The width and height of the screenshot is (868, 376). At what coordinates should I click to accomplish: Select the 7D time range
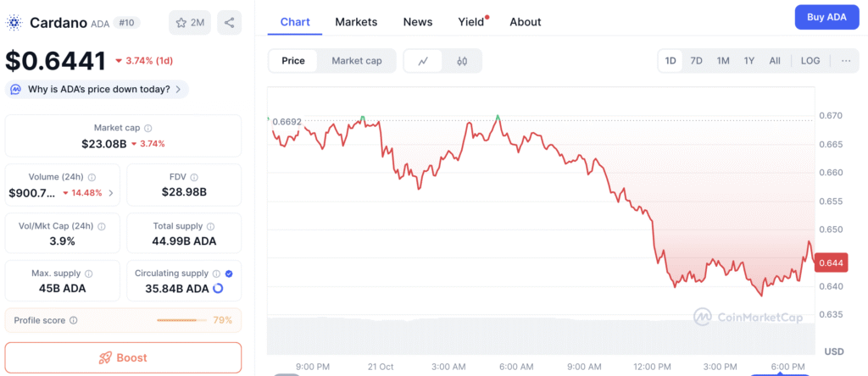tap(696, 61)
